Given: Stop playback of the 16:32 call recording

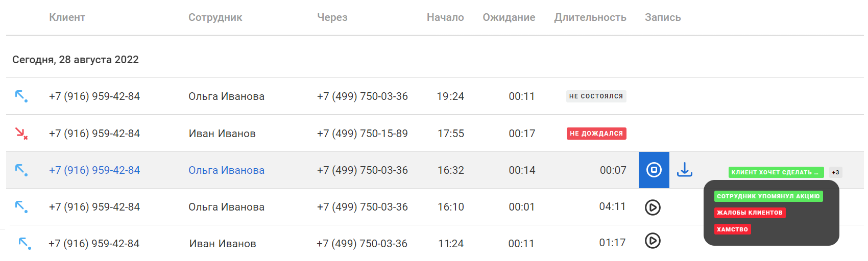Looking at the screenshot, I should [x=654, y=170].
